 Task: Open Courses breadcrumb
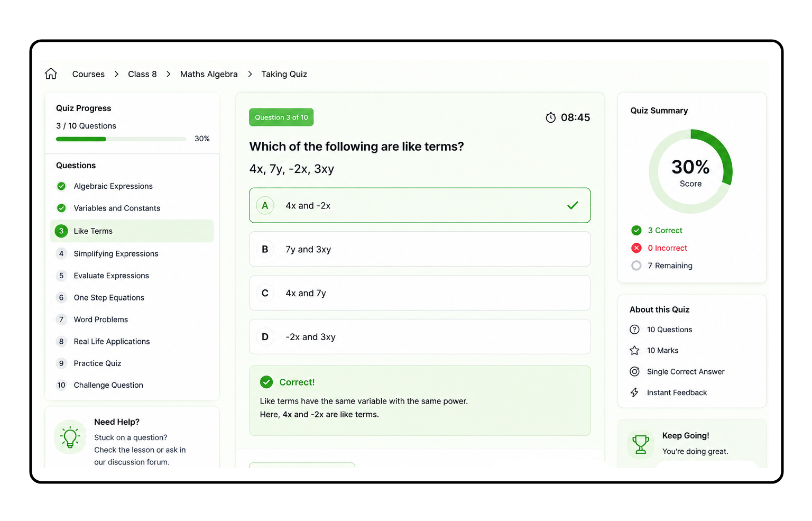click(88, 74)
